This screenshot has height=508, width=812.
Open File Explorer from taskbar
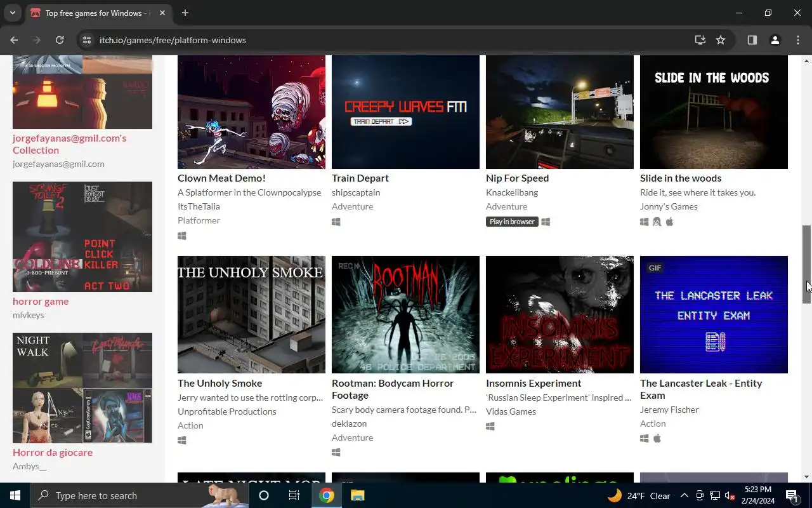[x=357, y=495]
